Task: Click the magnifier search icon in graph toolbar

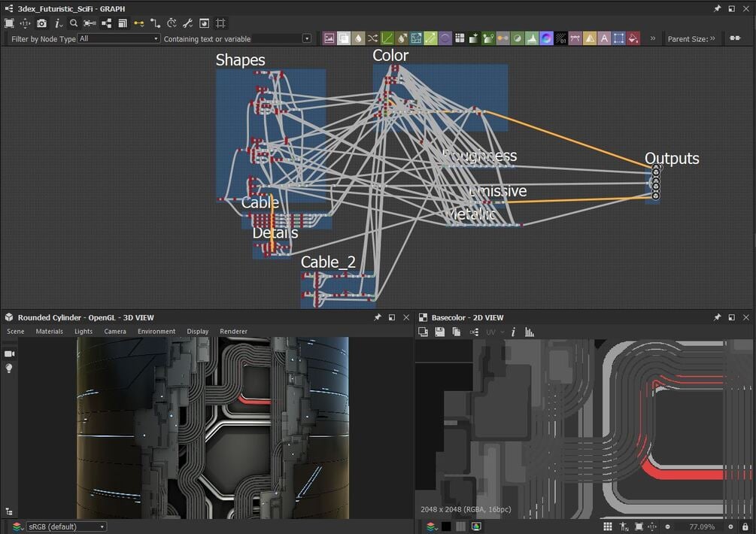Action: pyautogui.click(x=74, y=23)
